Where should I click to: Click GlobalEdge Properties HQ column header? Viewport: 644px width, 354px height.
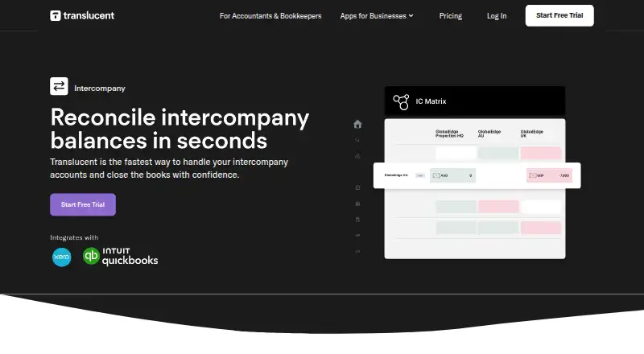tap(449, 134)
